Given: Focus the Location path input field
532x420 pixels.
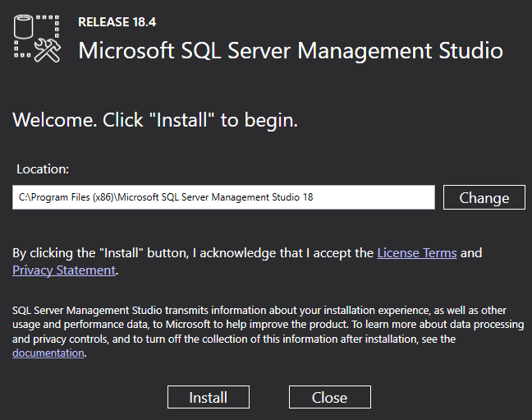Looking at the screenshot, I should [369, 197].
